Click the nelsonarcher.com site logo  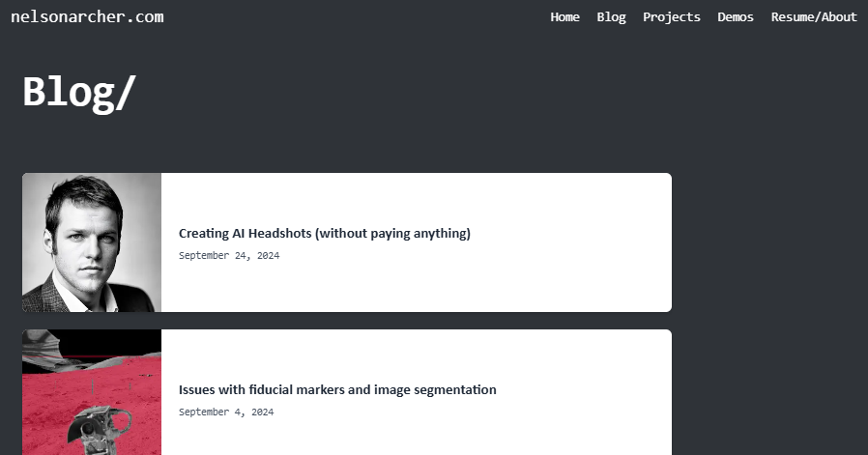(87, 16)
